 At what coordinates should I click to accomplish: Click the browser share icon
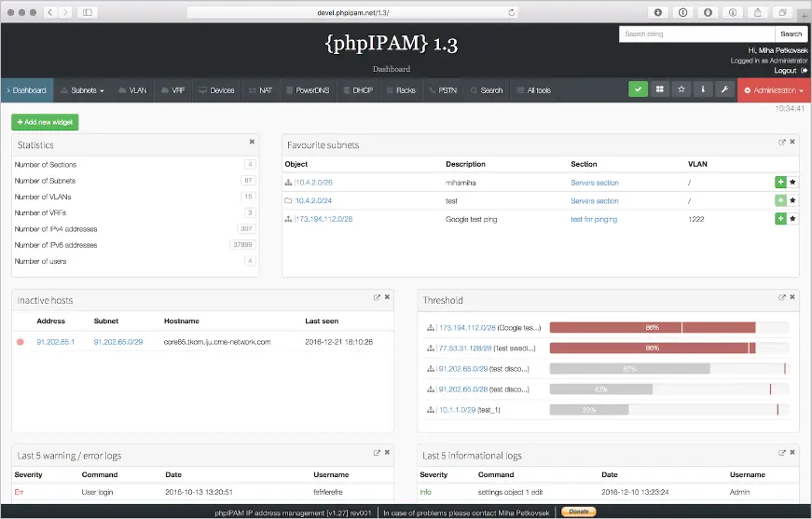(x=757, y=12)
